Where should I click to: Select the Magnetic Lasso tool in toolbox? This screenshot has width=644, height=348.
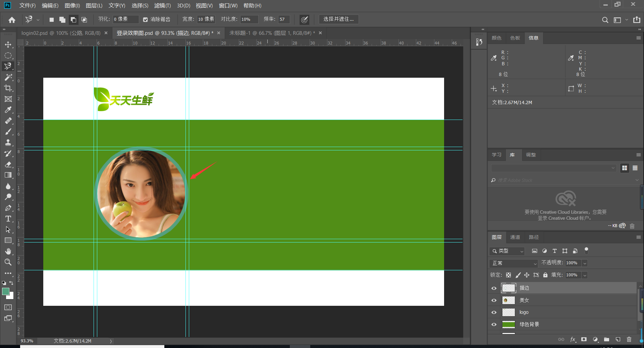8,66
